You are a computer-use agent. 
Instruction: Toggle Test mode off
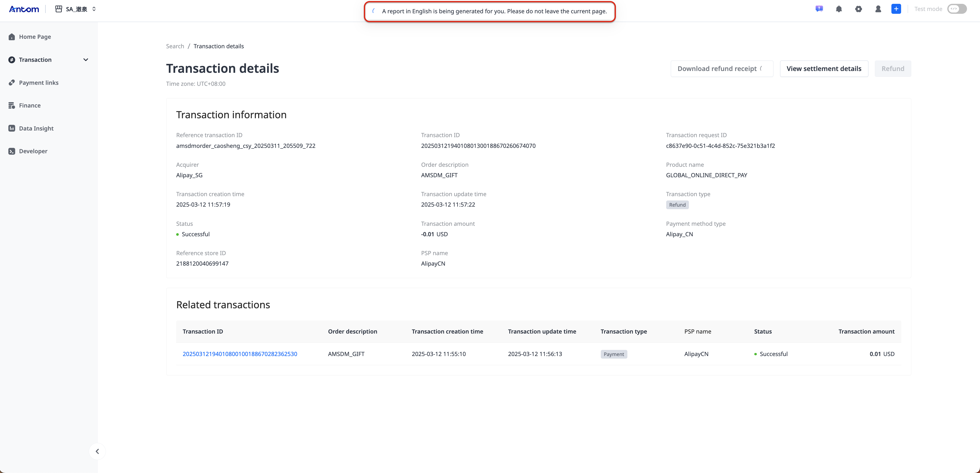[x=957, y=9]
